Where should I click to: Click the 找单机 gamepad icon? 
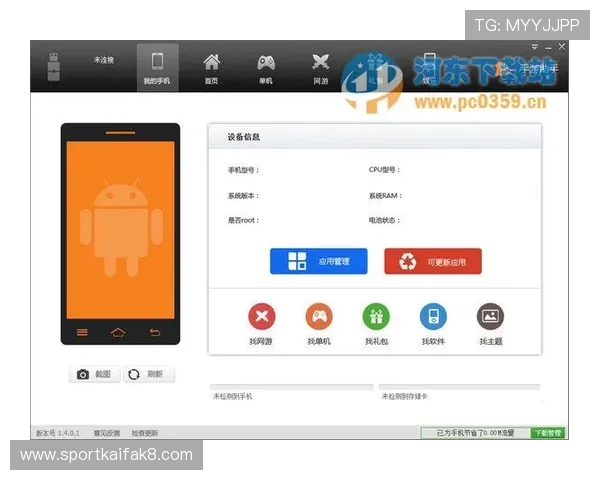[x=319, y=316]
